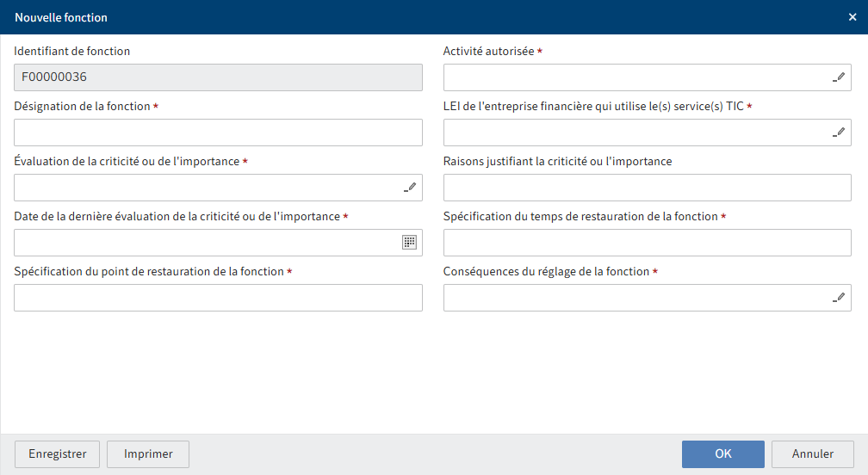Confirm with the OK button

(x=723, y=454)
